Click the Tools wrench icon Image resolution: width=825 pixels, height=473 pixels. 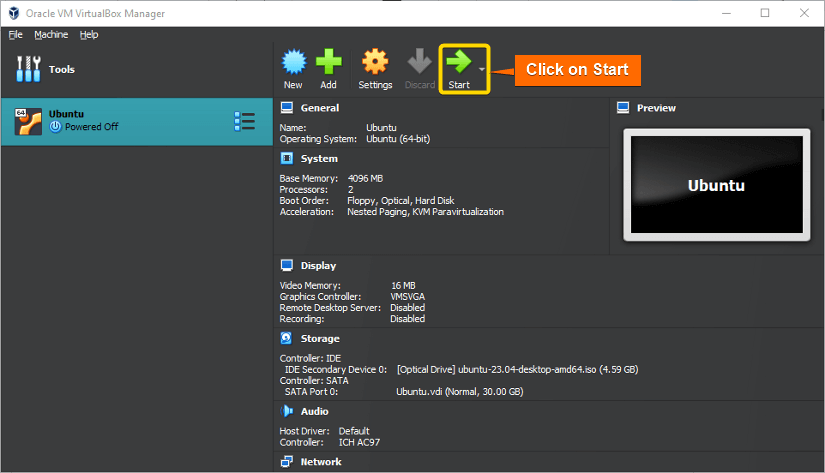click(x=28, y=69)
